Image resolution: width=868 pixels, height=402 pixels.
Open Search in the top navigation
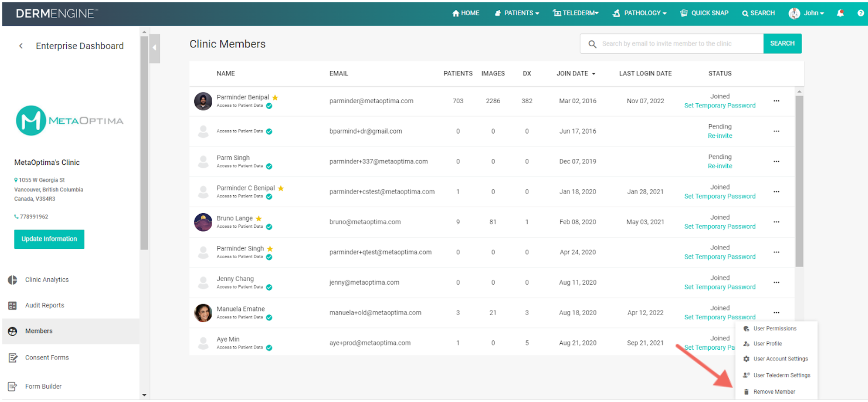(758, 13)
